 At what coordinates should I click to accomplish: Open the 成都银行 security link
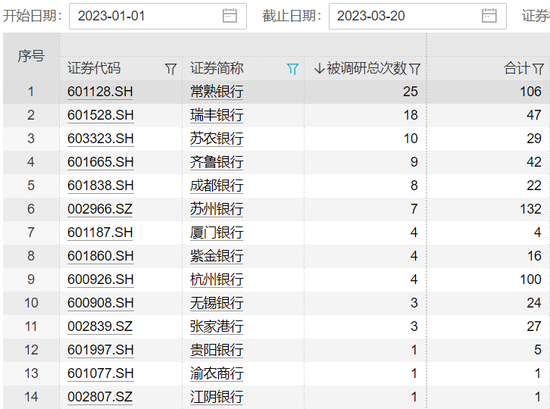click(216, 186)
